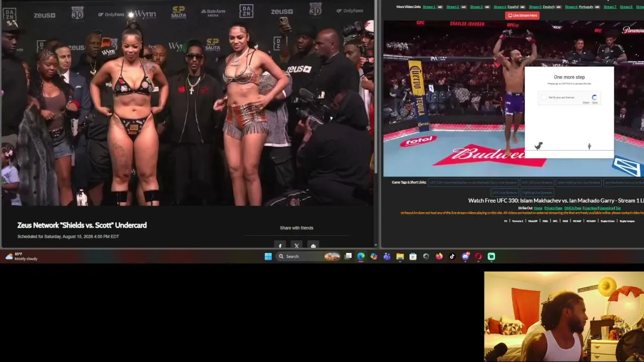The image size is (644, 362).
Task: Select MotoGP in the sports menu
Action: point(532,221)
